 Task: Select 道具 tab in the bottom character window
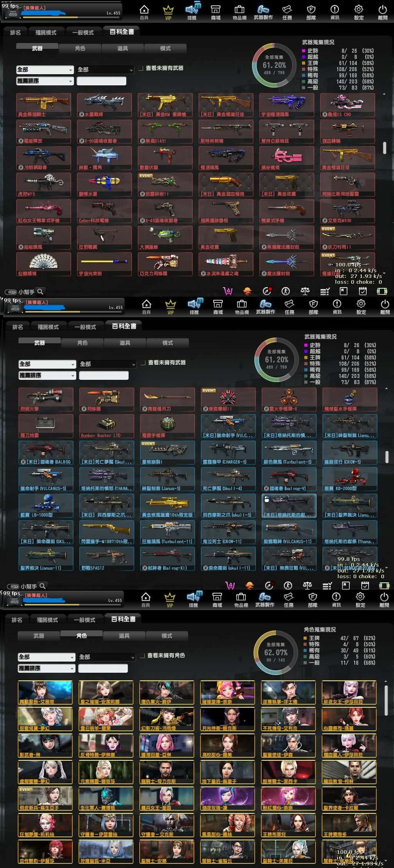124,636
